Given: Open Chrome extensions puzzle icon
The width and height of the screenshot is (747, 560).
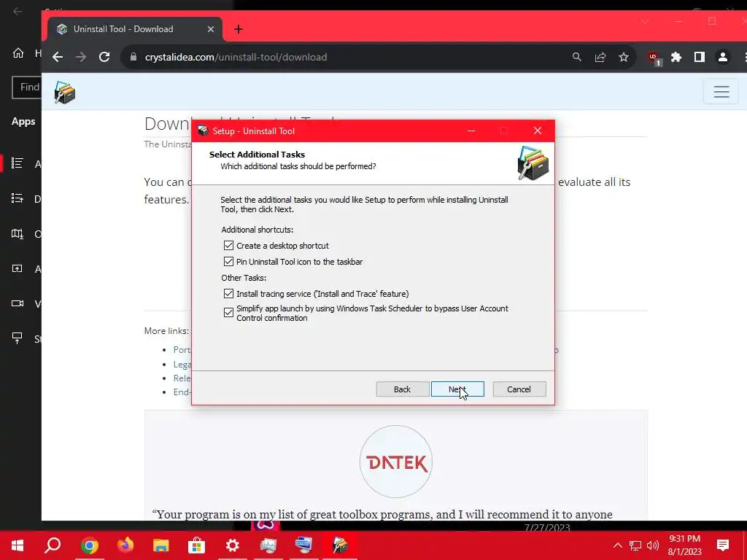Looking at the screenshot, I should point(676,57).
